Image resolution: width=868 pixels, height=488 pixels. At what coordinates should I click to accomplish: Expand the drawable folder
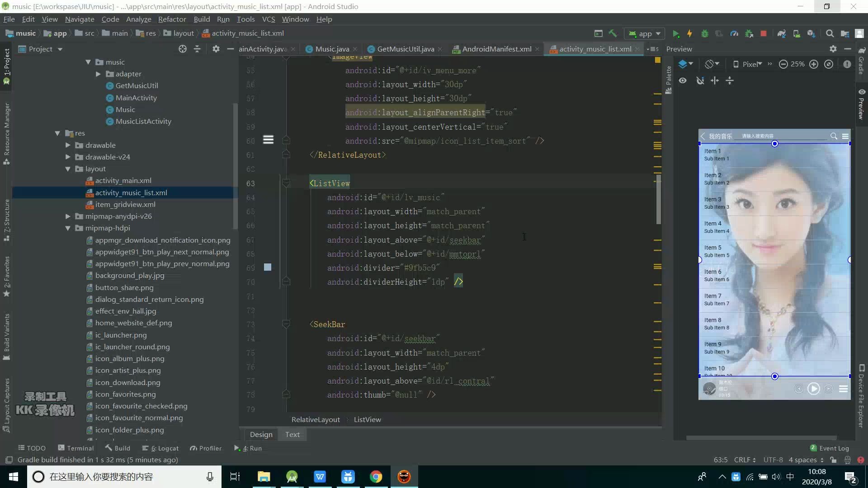coord(68,145)
